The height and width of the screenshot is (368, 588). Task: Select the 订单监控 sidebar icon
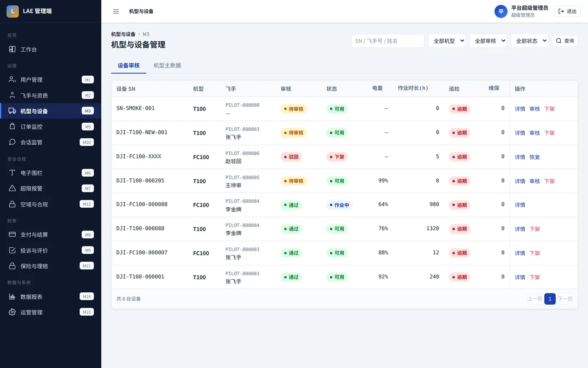12,126
